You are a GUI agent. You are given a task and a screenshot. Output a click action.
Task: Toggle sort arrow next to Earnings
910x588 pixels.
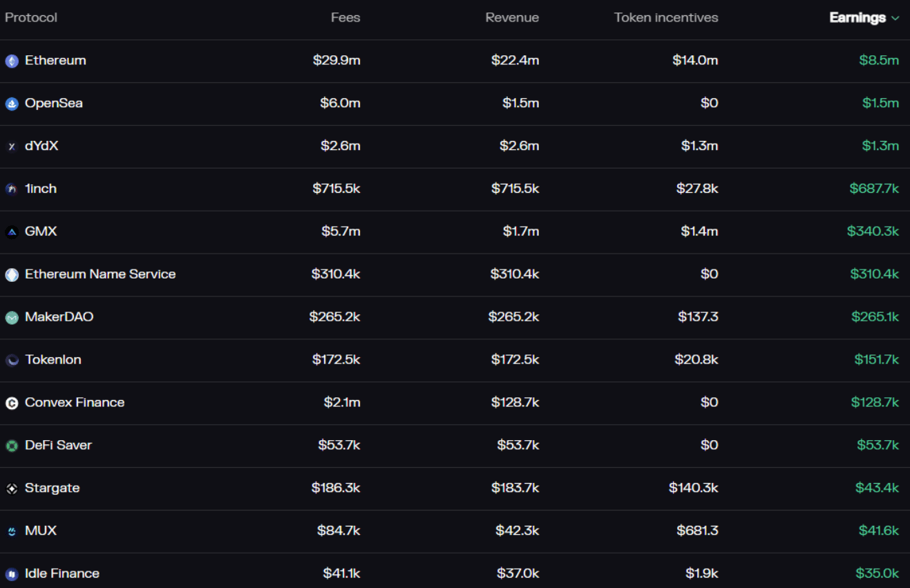click(895, 19)
